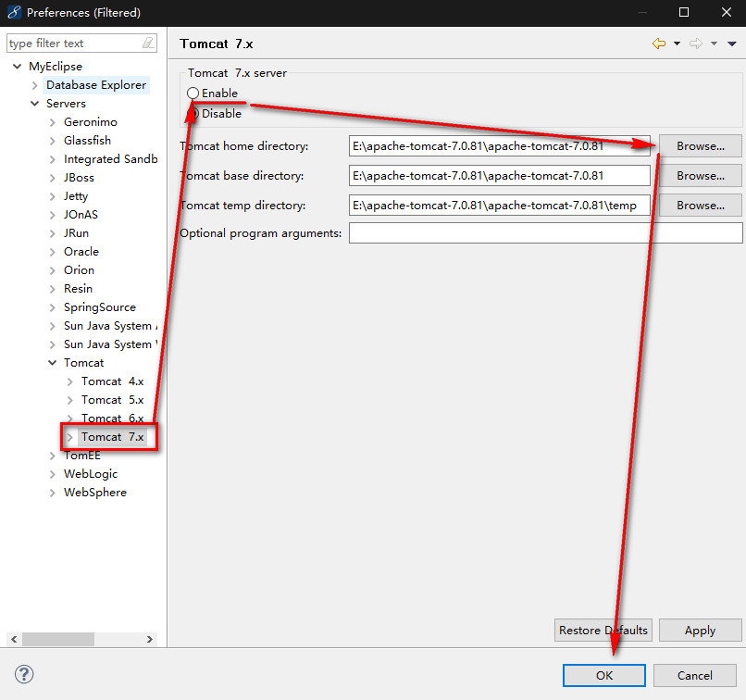Click the Tomcat base directory field

pyautogui.click(x=500, y=176)
